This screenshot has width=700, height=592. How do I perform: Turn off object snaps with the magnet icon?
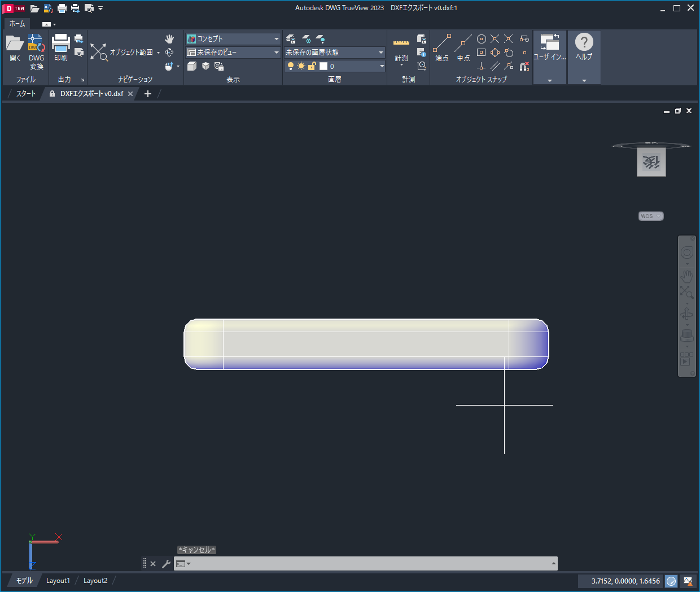(523, 66)
